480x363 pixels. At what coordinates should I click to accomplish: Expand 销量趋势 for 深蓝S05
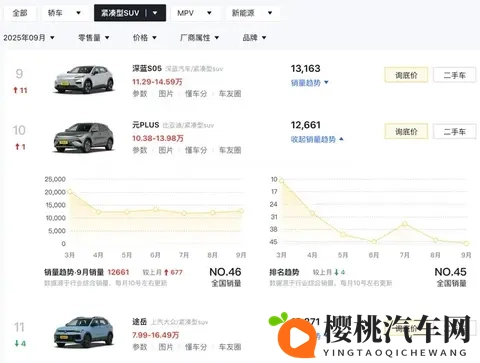(x=310, y=83)
